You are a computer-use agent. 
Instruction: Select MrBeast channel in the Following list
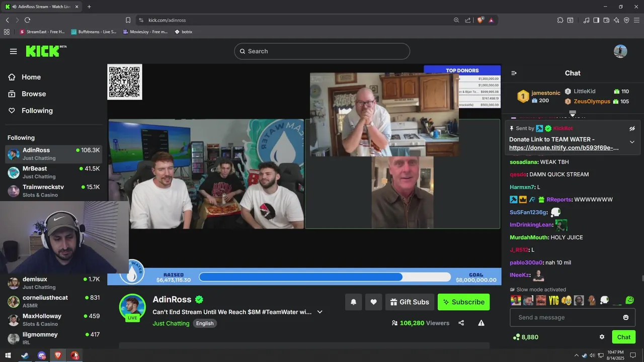coord(54,172)
